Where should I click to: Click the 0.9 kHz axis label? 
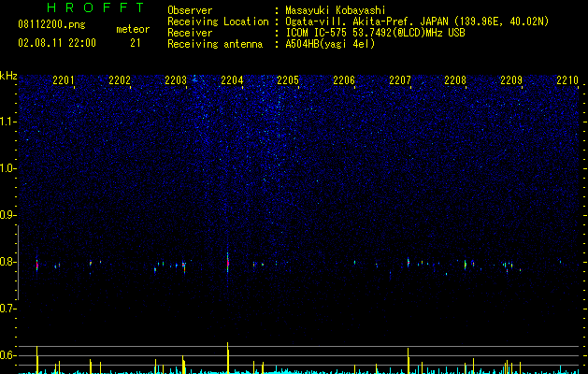(7, 215)
